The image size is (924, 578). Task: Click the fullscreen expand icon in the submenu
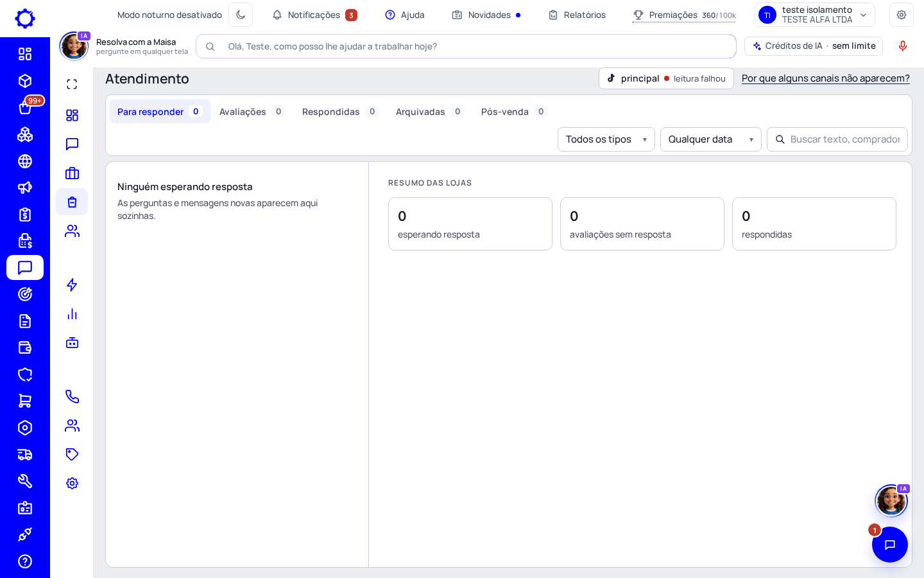click(x=72, y=84)
